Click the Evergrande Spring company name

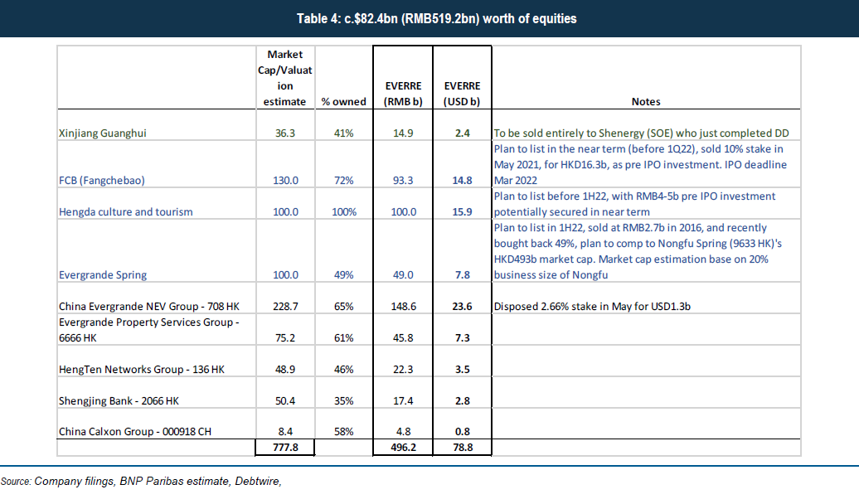(103, 275)
